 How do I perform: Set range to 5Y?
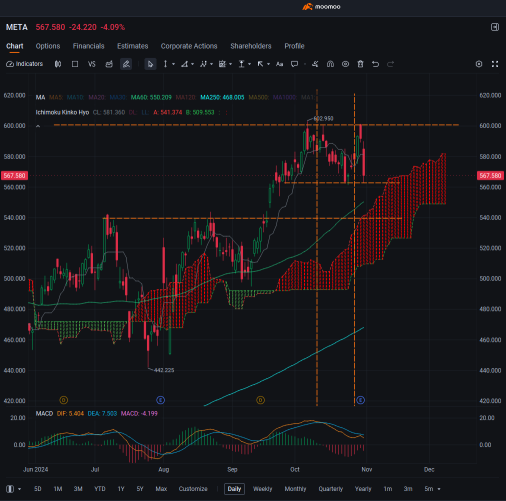[x=140, y=489]
